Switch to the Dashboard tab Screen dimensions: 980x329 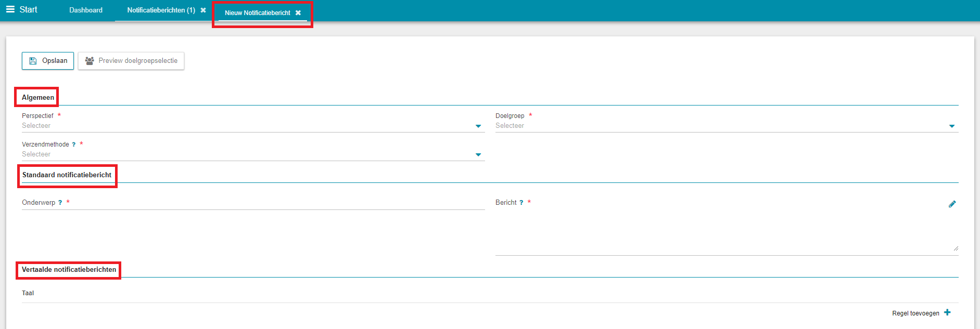pyautogui.click(x=86, y=10)
